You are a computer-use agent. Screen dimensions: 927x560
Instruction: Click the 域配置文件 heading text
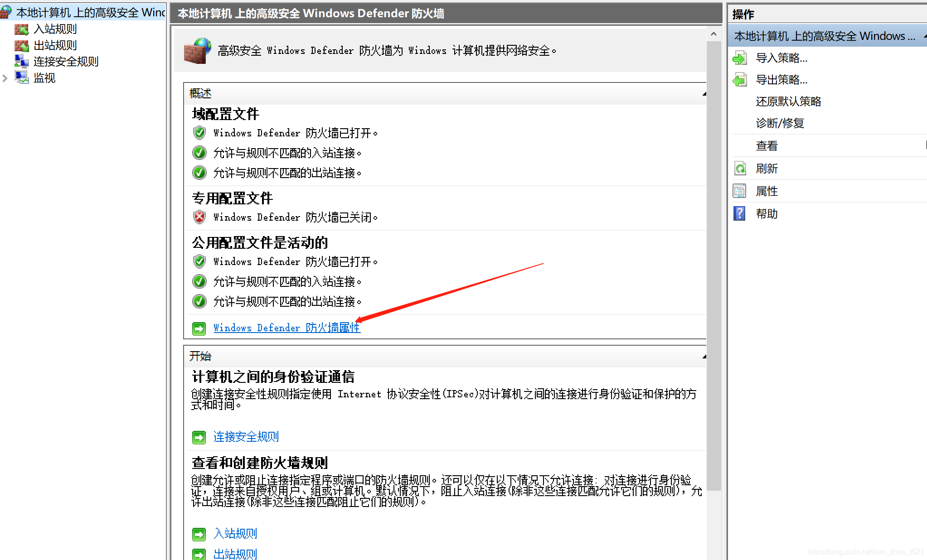click(x=225, y=114)
